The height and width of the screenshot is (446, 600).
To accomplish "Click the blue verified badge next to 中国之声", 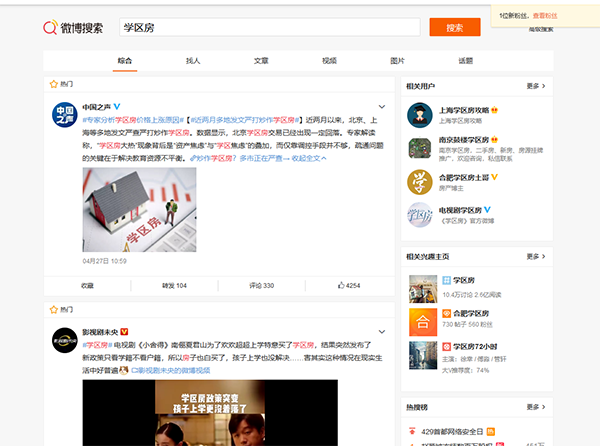I will pos(117,106).
